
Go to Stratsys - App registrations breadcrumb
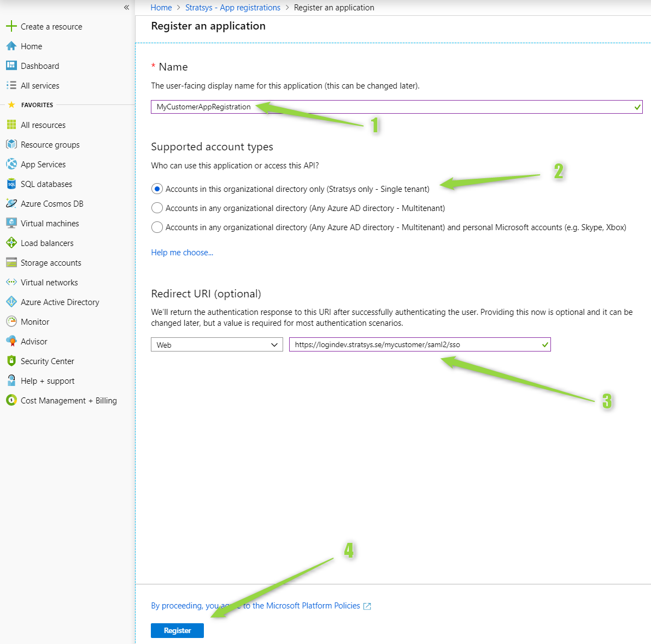pyautogui.click(x=232, y=8)
